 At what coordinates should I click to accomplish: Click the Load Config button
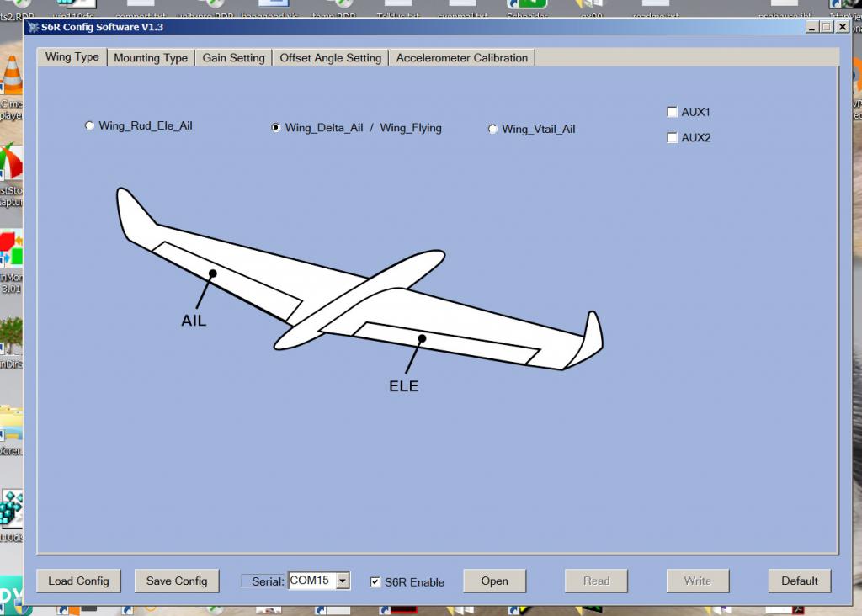(x=78, y=581)
